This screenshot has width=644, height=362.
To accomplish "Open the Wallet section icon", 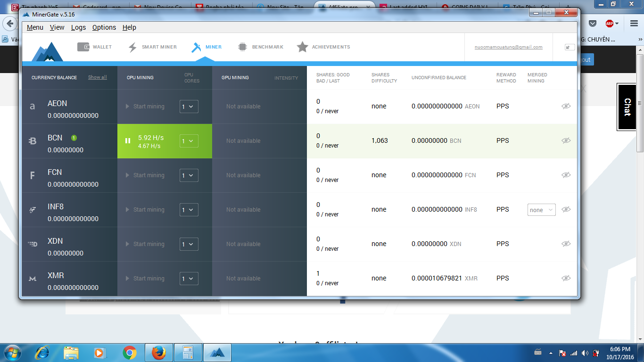I will tap(83, 47).
